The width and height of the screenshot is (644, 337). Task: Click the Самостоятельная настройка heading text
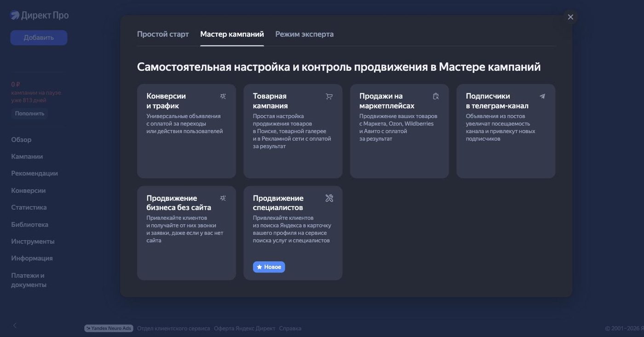click(x=339, y=67)
